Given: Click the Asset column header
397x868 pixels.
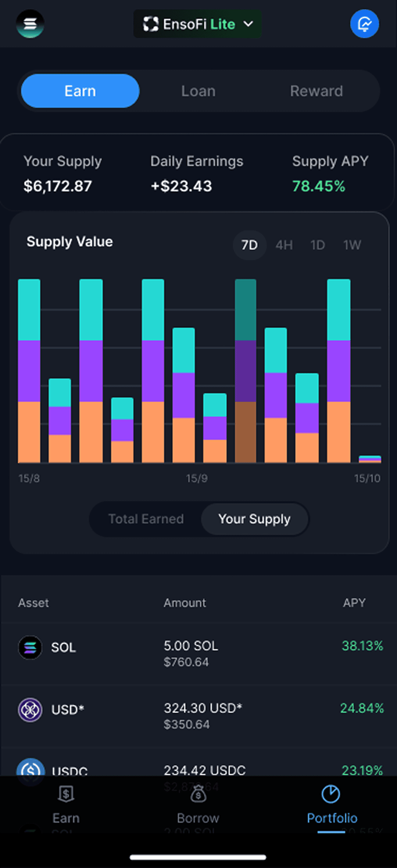Looking at the screenshot, I should 33,603.
